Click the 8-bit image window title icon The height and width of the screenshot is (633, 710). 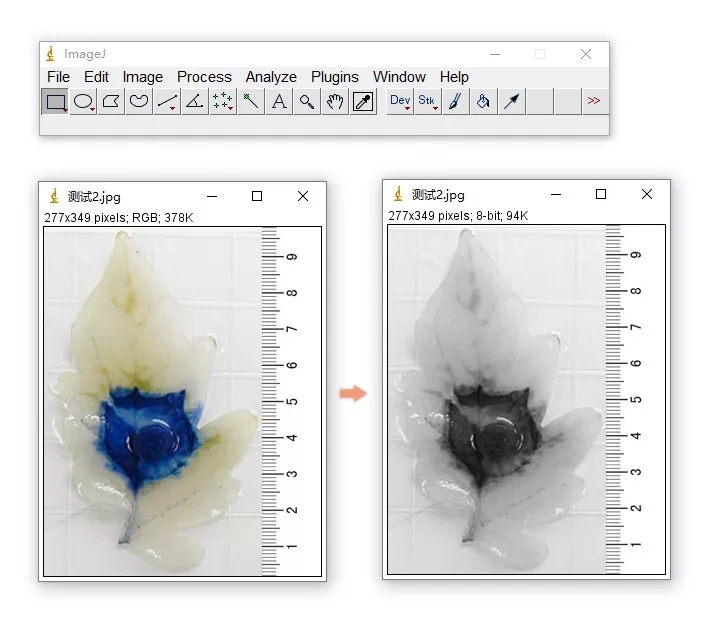(x=398, y=194)
